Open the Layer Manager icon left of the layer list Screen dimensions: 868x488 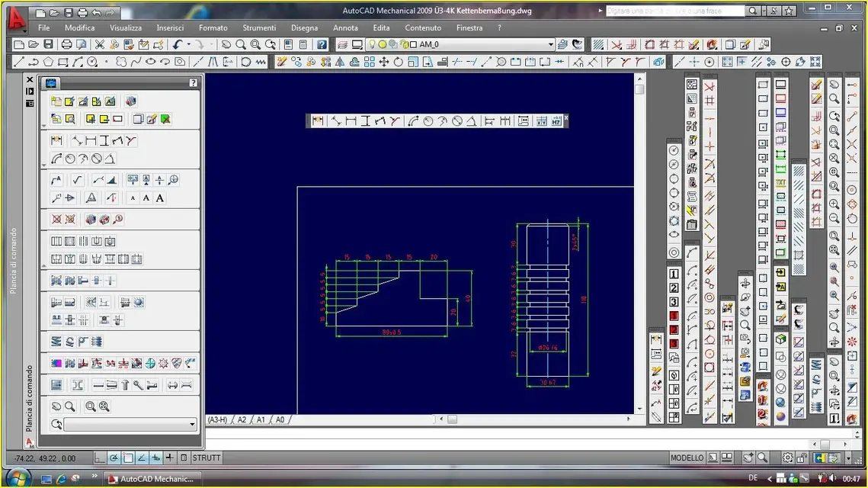point(343,44)
